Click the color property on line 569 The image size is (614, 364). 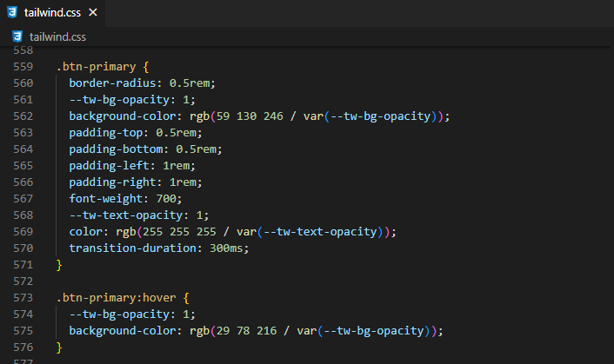pyautogui.click(x=86, y=232)
